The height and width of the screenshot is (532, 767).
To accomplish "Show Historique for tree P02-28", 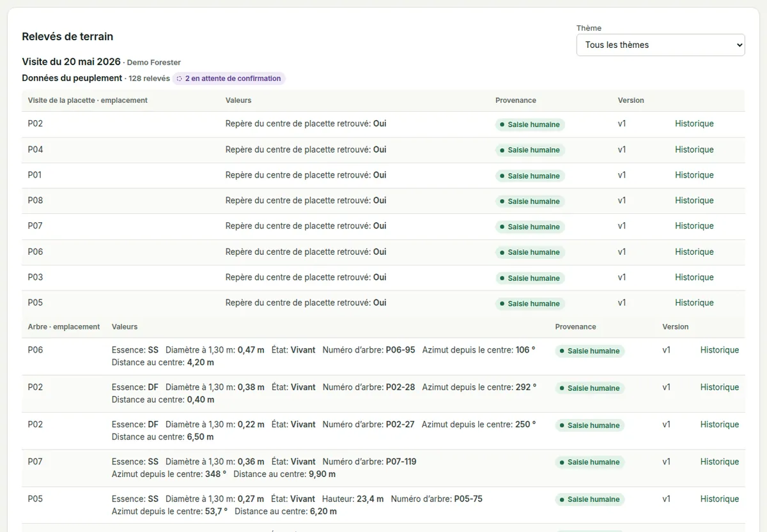I will [720, 387].
